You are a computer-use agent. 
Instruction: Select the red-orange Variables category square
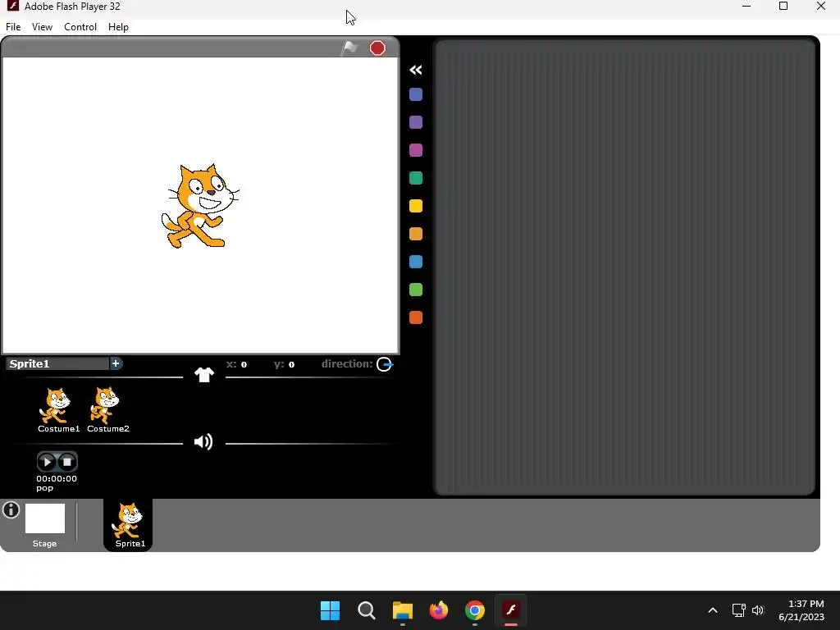(416, 317)
